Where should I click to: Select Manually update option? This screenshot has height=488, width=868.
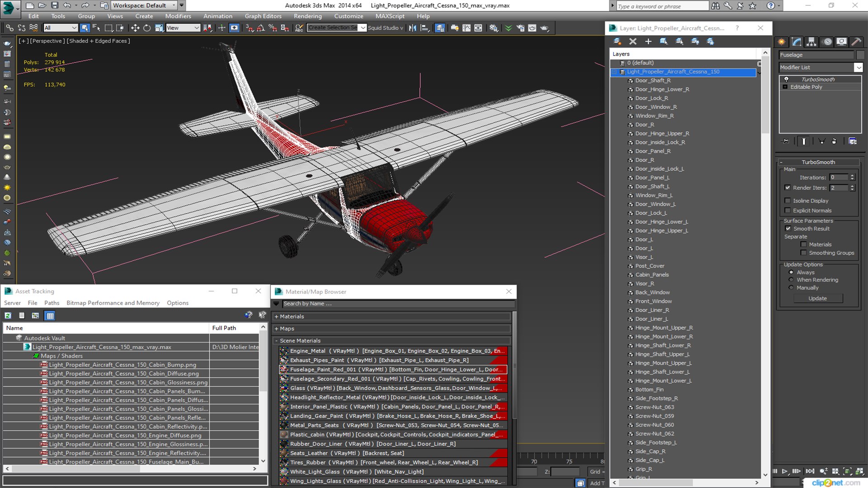pyautogui.click(x=791, y=288)
